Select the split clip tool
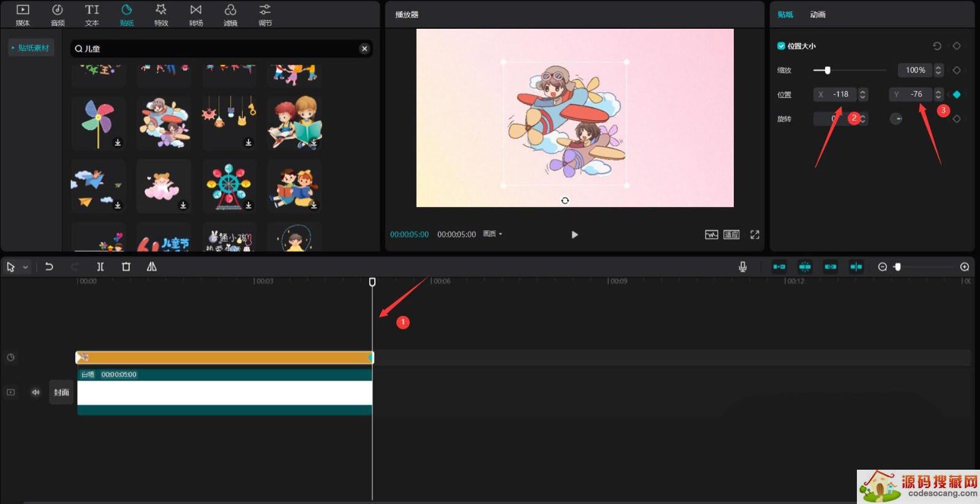The height and width of the screenshot is (504, 980). [x=100, y=267]
